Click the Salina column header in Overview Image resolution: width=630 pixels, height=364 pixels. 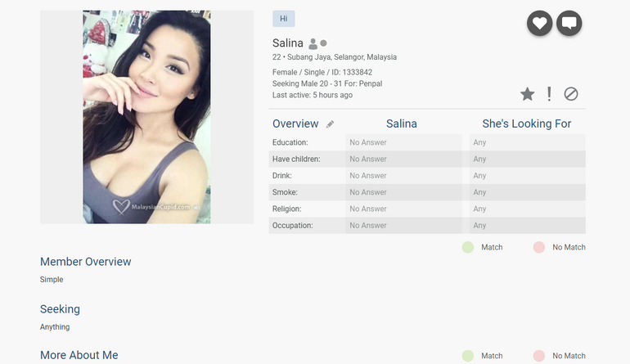pos(402,124)
